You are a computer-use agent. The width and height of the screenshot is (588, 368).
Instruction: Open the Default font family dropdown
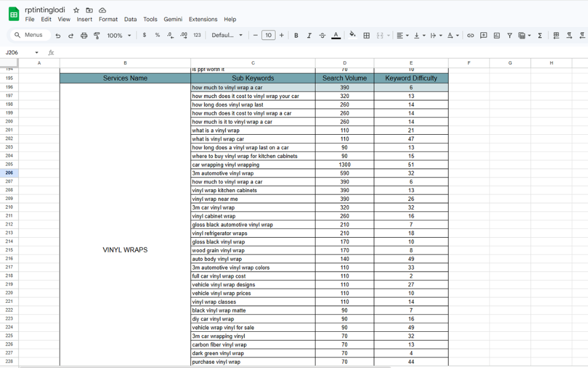[x=227, y=36]
